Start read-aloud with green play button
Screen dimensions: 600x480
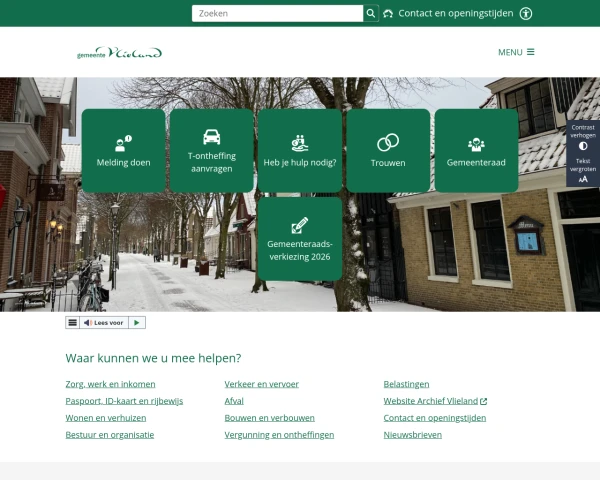click(x=137, y=323)
